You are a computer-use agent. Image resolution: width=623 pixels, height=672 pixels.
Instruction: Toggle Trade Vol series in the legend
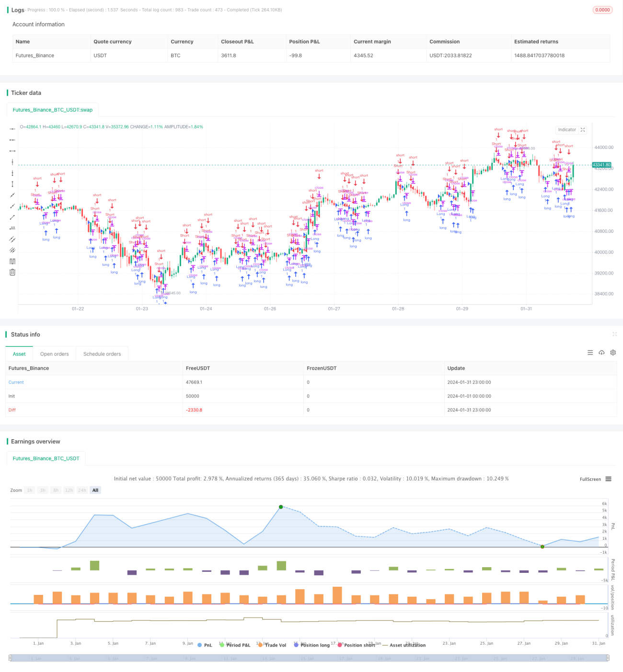point(272,645)
